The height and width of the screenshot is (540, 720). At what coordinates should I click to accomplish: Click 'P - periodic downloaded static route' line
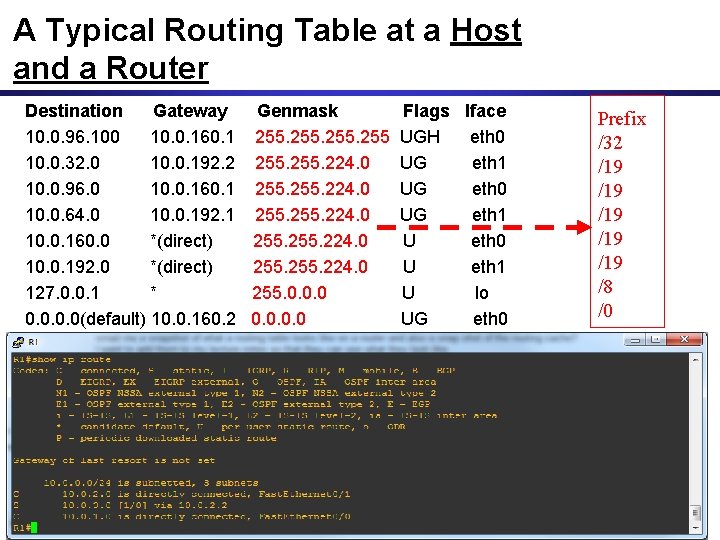166,438
